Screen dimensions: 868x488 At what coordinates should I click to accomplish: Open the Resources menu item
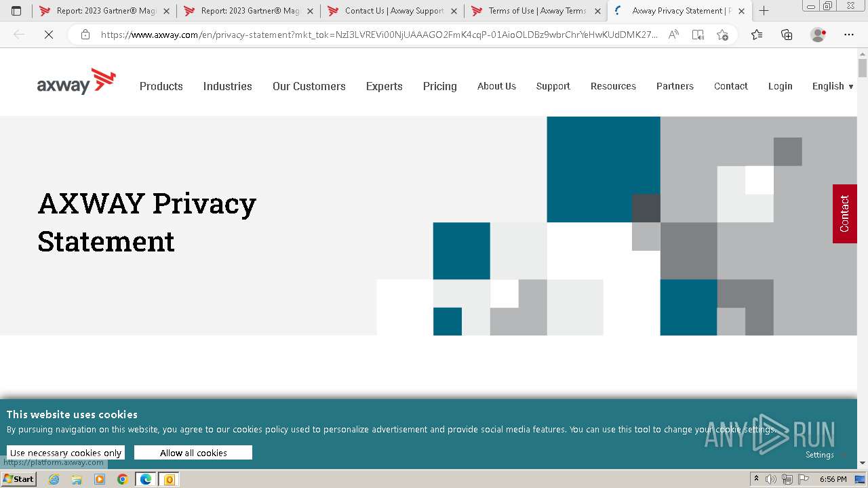click(613, 86)
